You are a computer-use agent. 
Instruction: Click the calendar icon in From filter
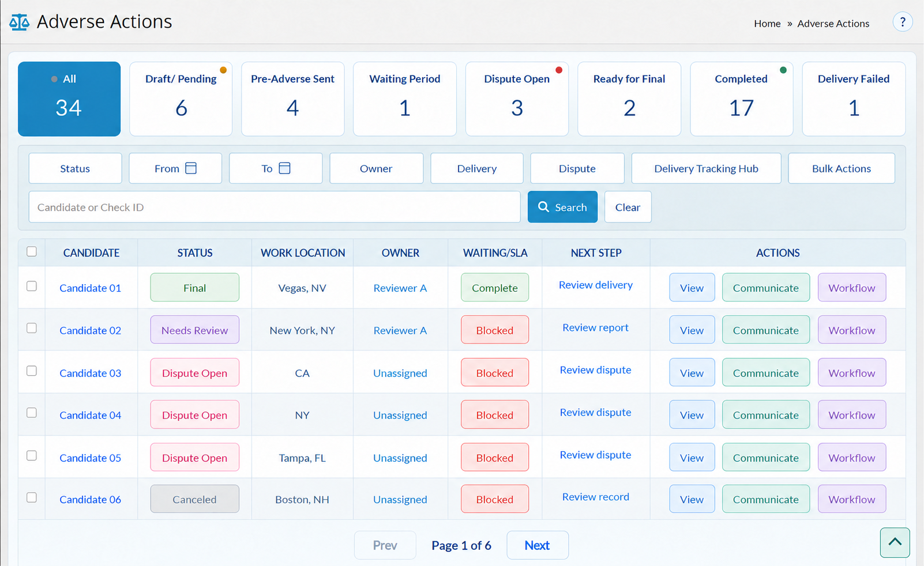[191, 168]
